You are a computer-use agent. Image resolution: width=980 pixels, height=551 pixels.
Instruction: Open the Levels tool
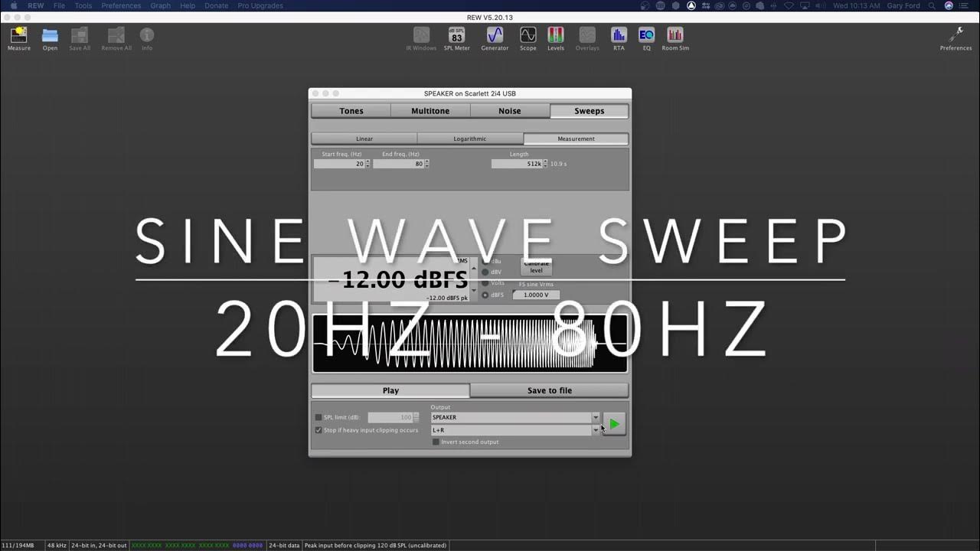click(556, 39)
